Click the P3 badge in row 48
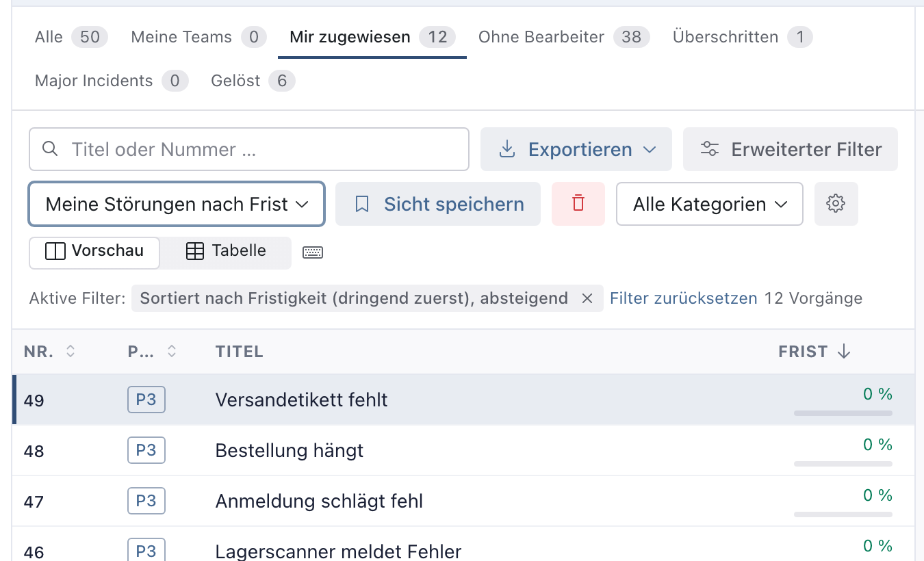Screen dimensions: 924x561 [146, 450]
